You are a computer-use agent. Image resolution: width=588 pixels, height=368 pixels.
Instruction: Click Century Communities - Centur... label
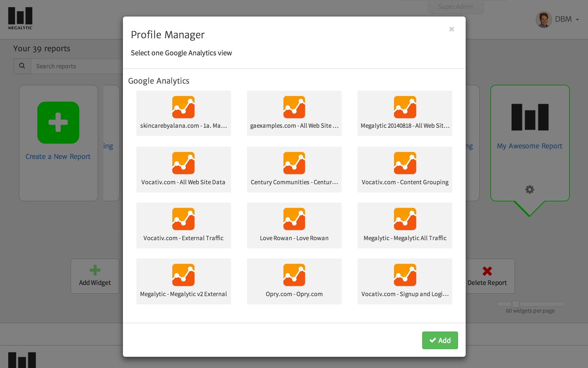[x=294, y=182]
